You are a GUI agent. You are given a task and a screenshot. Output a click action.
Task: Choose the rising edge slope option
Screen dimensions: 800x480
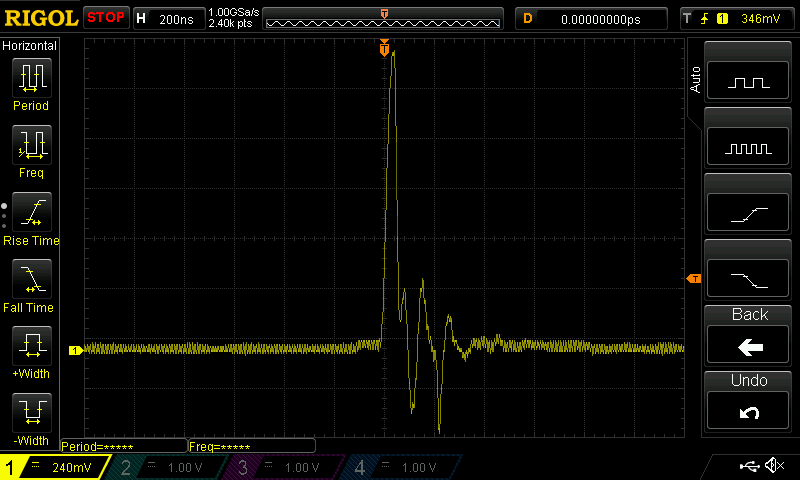point(748,213)
